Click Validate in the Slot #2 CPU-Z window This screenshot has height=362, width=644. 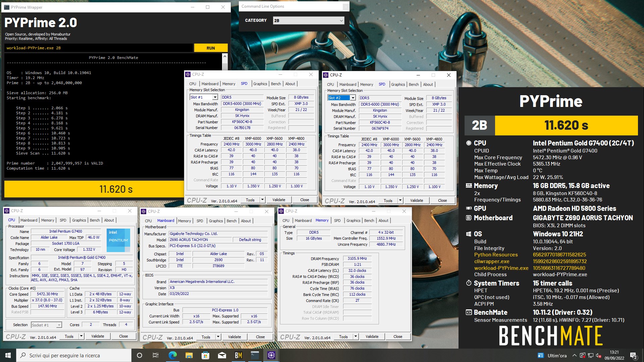click(x=417, y=200)
